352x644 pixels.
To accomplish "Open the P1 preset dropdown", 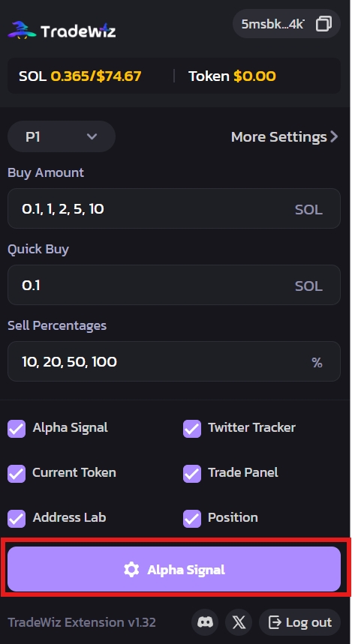I will 62,136.
